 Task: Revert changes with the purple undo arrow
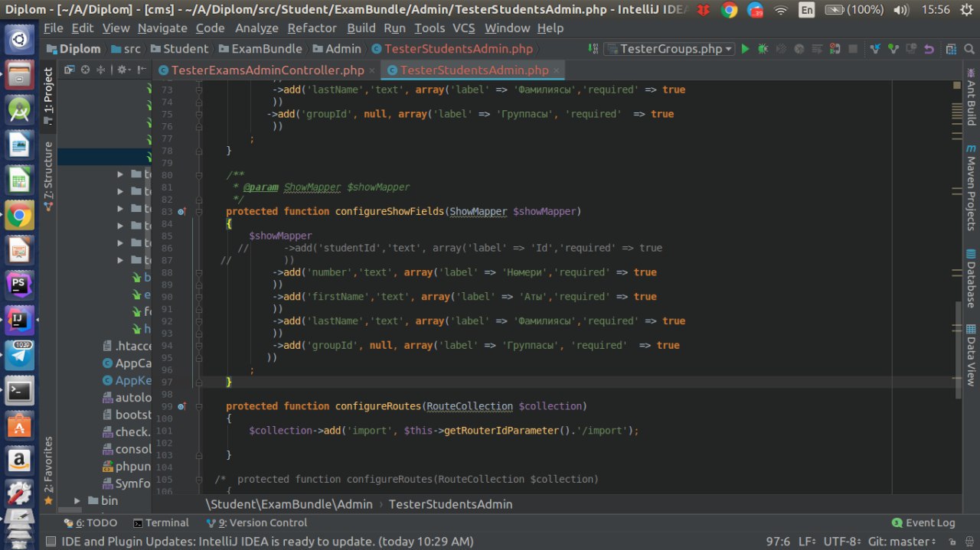[x=929, y=49]
